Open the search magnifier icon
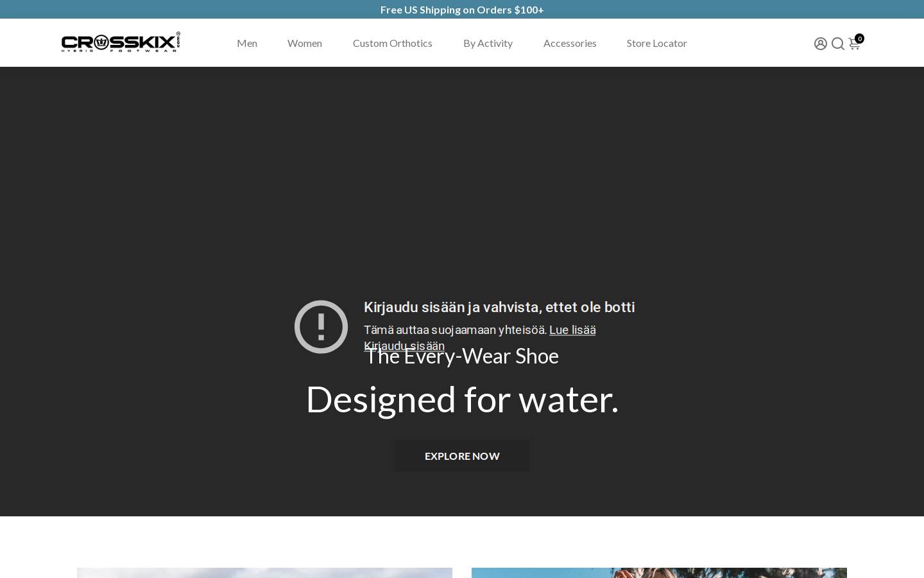The height and width of the screenshot is (578, 924). coord(837,44)
